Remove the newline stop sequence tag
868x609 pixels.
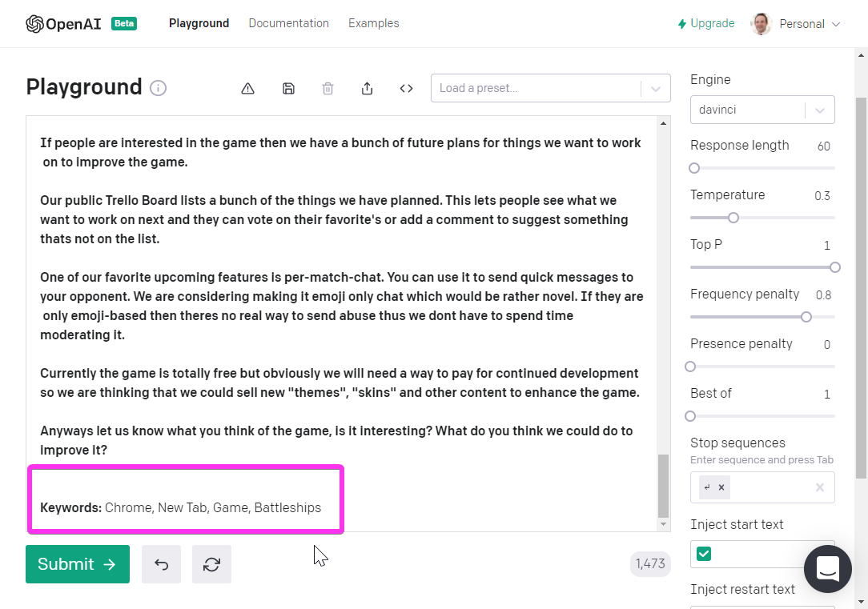pyautogui.click(x=721, y=487)
